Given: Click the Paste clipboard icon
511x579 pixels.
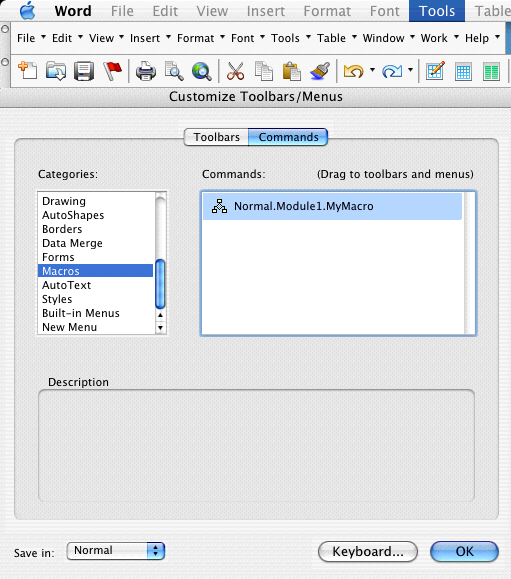Looking at the screenshot, I should tap(291, 71).
